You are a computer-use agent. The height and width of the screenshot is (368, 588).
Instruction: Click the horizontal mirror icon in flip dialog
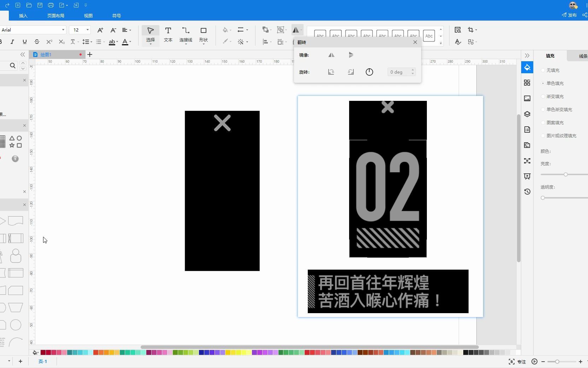click(331, 55)
